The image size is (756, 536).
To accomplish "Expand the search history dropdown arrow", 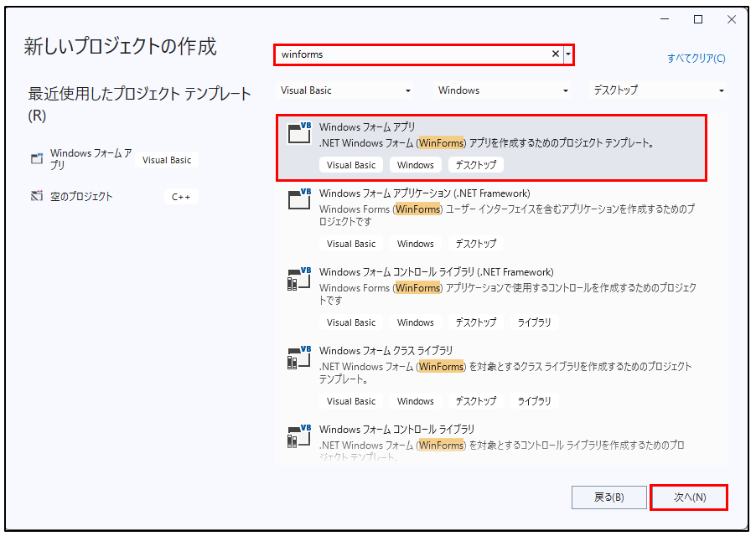I will pyautogui.click(x=568, y=54).
